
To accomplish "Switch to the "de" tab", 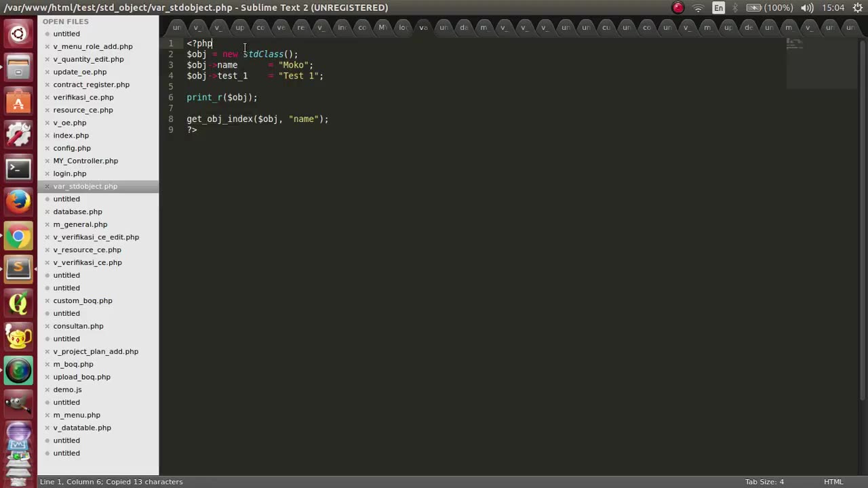I will pyautogui.click(x=748, y=28).
